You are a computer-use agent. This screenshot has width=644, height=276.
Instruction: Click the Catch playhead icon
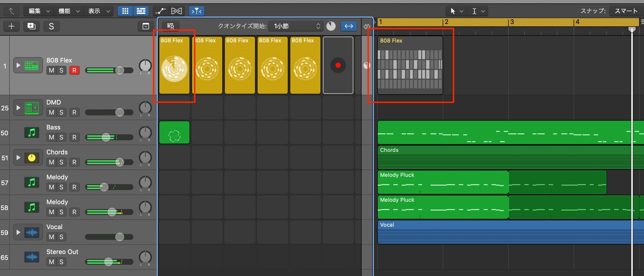196,11
